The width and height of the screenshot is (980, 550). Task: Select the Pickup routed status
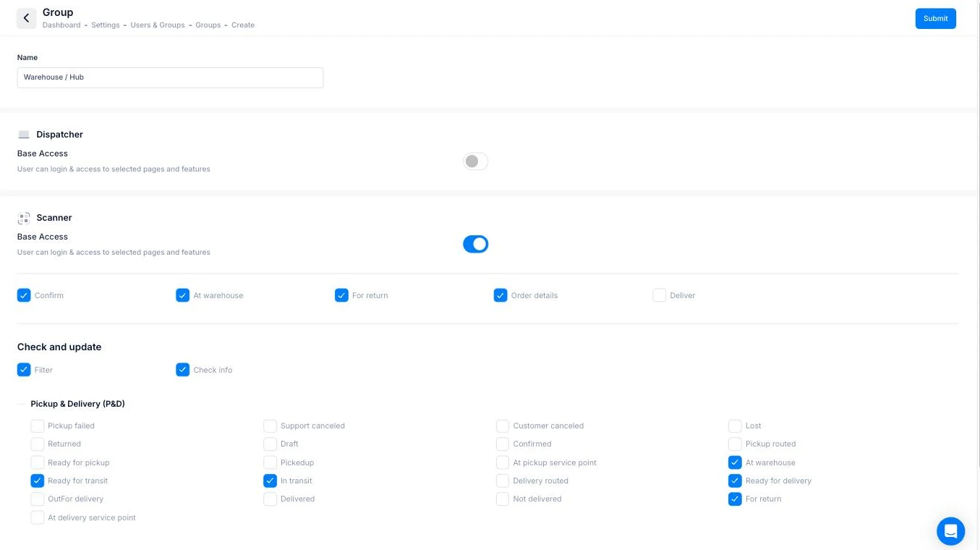click(735, 444)
